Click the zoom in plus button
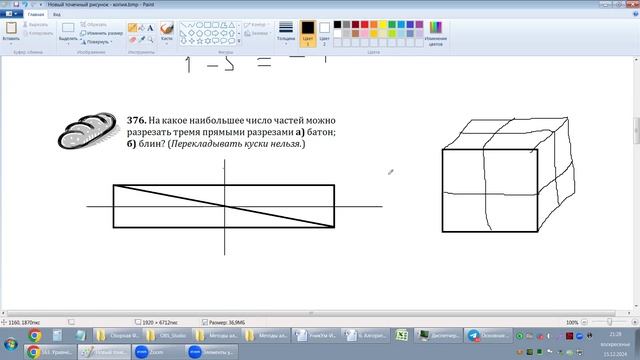Image resolution: width=640 pixels, height=360 pixels. tap(635, 322)
